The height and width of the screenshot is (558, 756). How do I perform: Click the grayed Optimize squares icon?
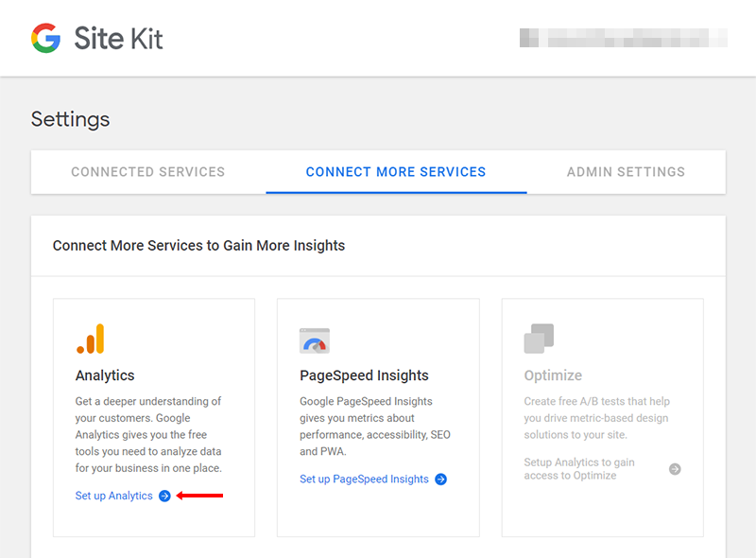(x=539, y=338)
